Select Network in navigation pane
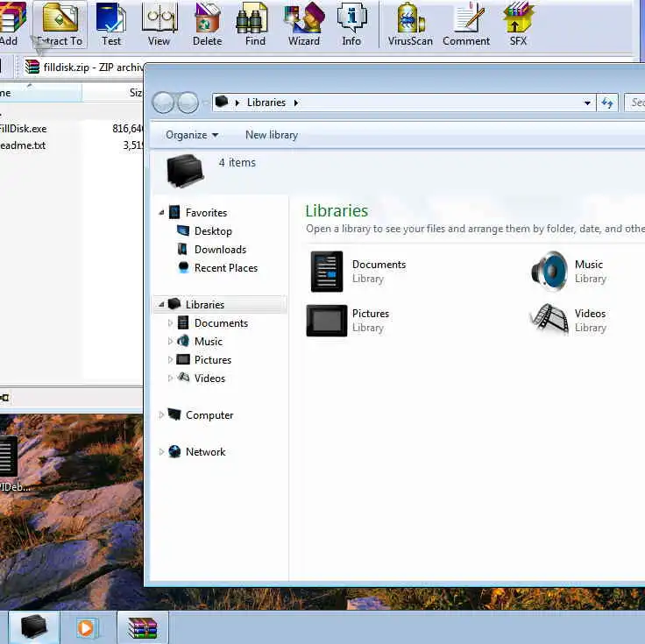Screen dimensions: 645x644 click(205, 452)
